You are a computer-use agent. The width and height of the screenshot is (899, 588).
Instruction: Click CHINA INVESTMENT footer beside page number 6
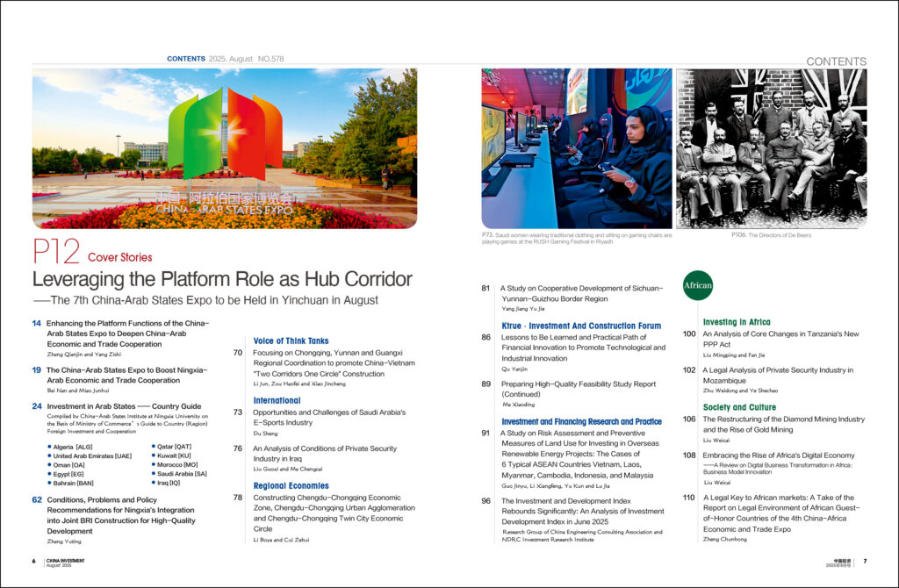[65, 563]
